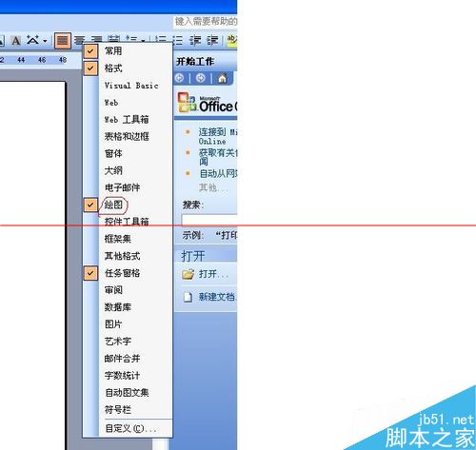Click the help question input box
This screenshot has height=450, width=476.
tap(206, 22)
